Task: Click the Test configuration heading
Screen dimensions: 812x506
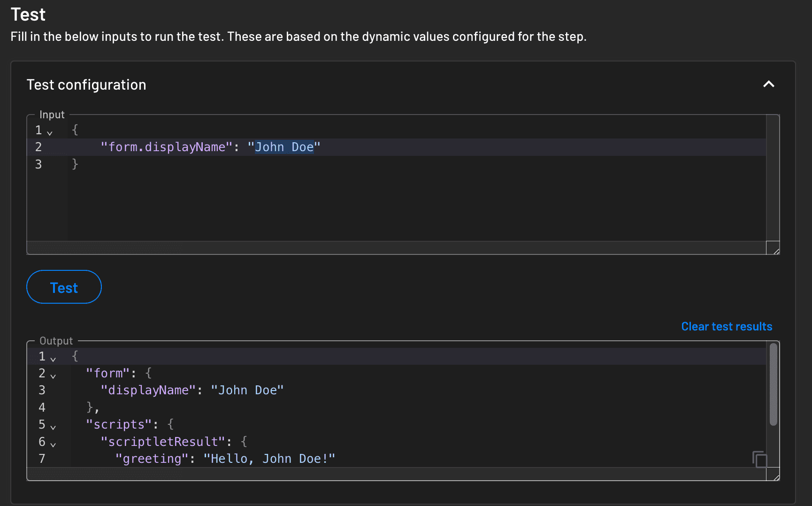Action: tap(86, 85)
